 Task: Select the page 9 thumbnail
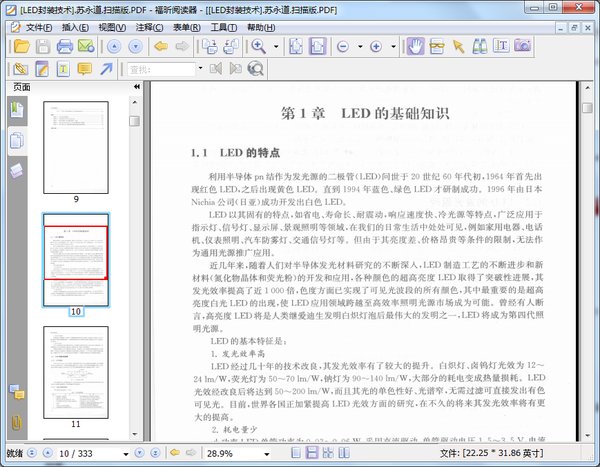pyautogui.click(x=76, y=147)
